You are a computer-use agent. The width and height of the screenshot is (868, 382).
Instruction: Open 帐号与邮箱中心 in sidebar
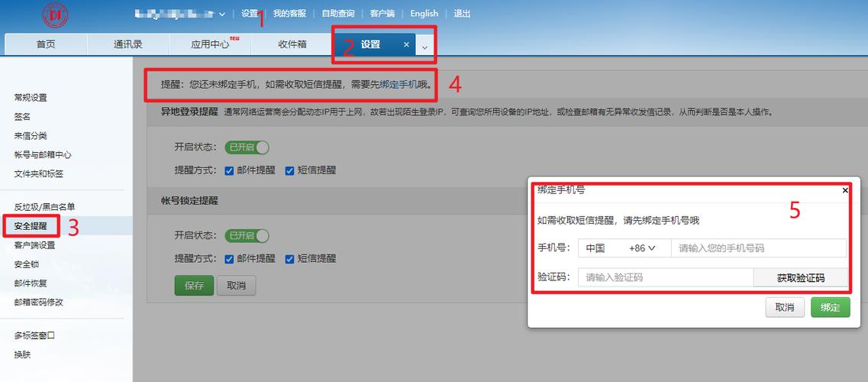43,155
